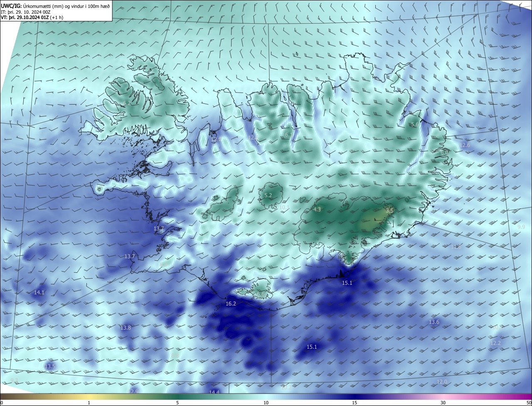Click the 13.5 value in the lower left
This screenshot has width=532, height=406.
pyautogui.click(x=50, y=366)
